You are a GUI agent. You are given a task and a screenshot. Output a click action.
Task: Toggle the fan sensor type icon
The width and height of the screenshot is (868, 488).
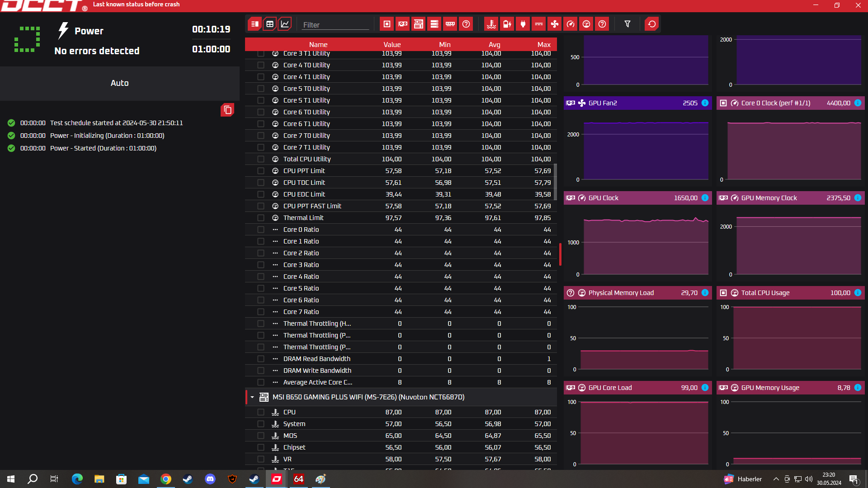coord(555,24)
